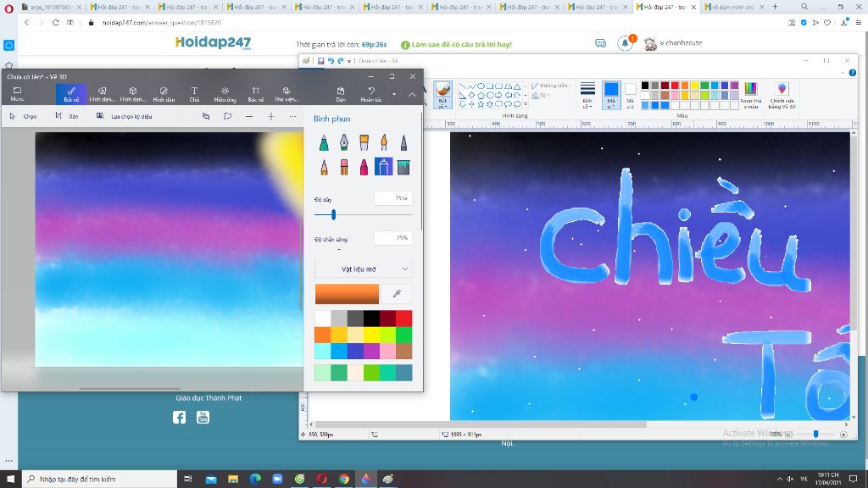Image resolution: width=868 pixels, height=488 pixels.
Task: Open chat messages icon on Hoidap247
Action: tap(601, 43)
